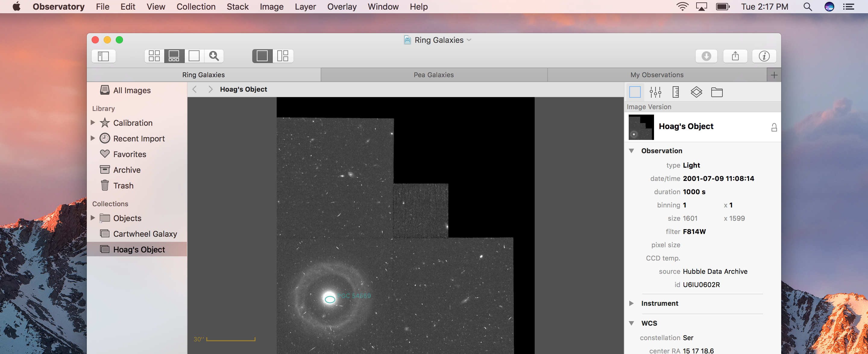Click the search icon in toolbar
This screenshot has width=868, height=354.
click(x=214, y=55)
